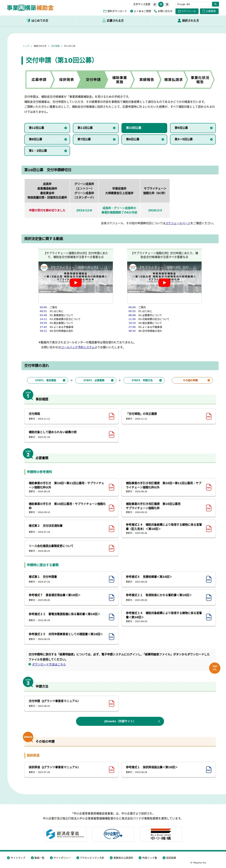Jump to その他の申請 section
The image size is (226, 868).
(192, 380)
